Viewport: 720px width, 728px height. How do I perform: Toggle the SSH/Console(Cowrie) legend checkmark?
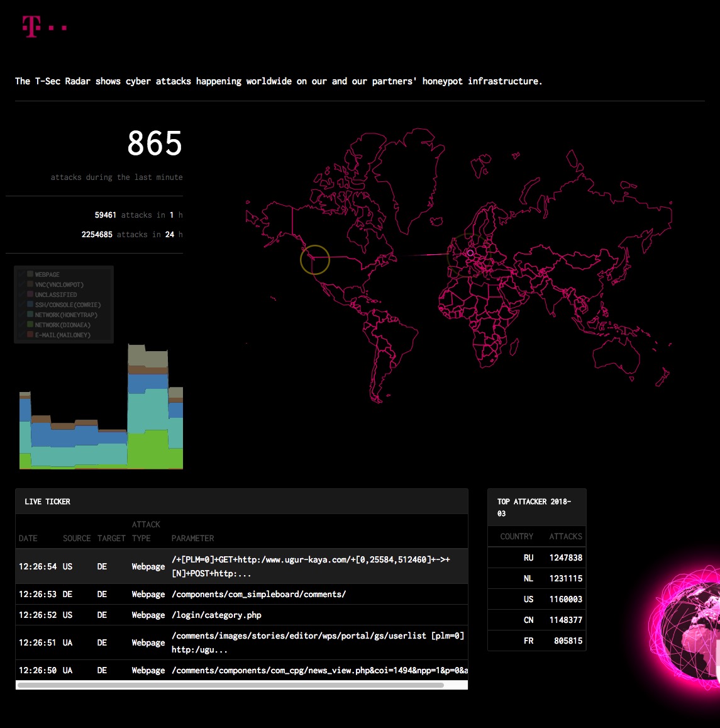[x=22, y=305]
